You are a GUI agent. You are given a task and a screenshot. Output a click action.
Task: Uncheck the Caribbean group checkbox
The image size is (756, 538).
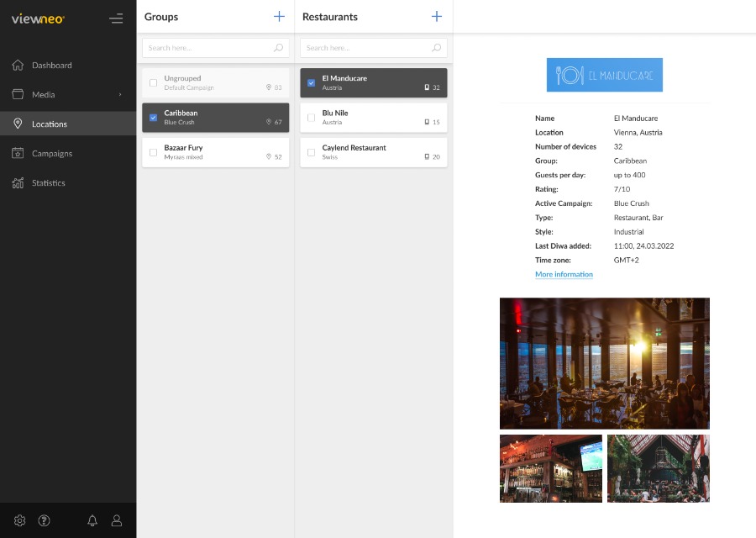click(x=153, y=118)
